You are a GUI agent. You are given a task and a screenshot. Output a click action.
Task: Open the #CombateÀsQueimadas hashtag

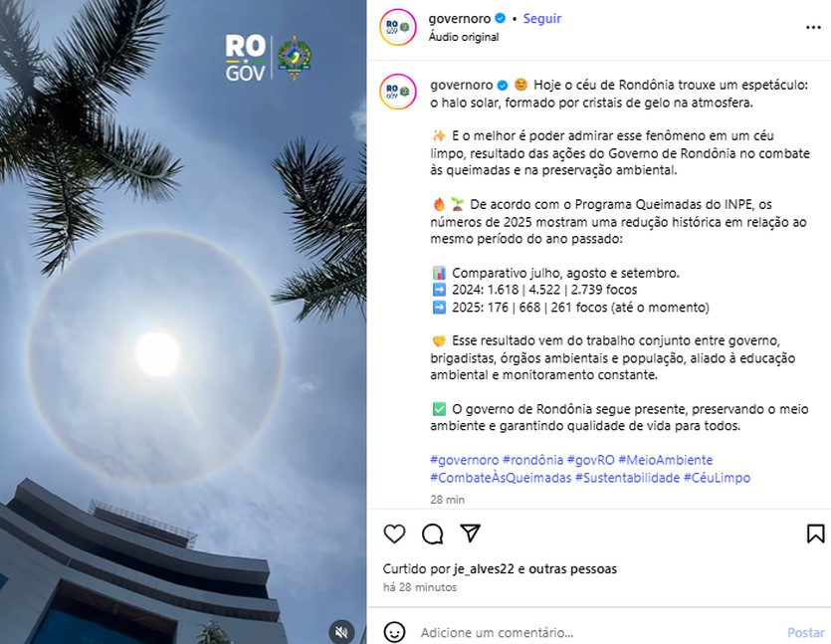pos(501,478)
